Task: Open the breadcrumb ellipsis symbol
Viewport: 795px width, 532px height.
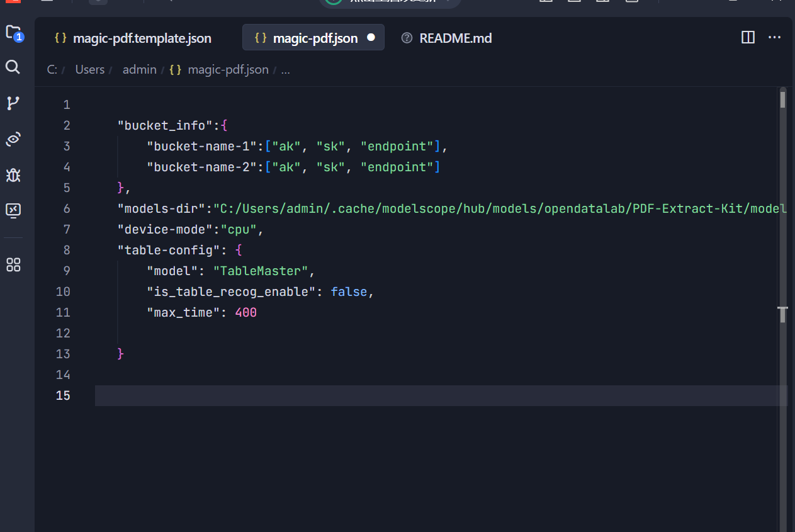Action: 285,69
